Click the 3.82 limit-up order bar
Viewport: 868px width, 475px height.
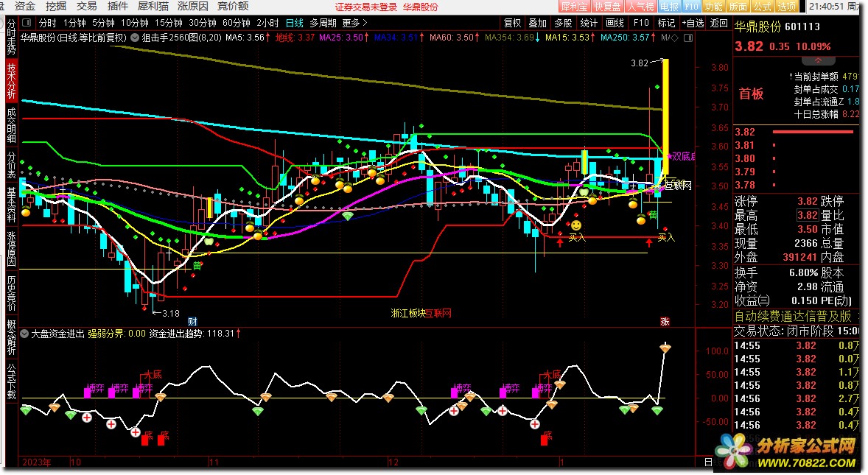click(813, 132)
